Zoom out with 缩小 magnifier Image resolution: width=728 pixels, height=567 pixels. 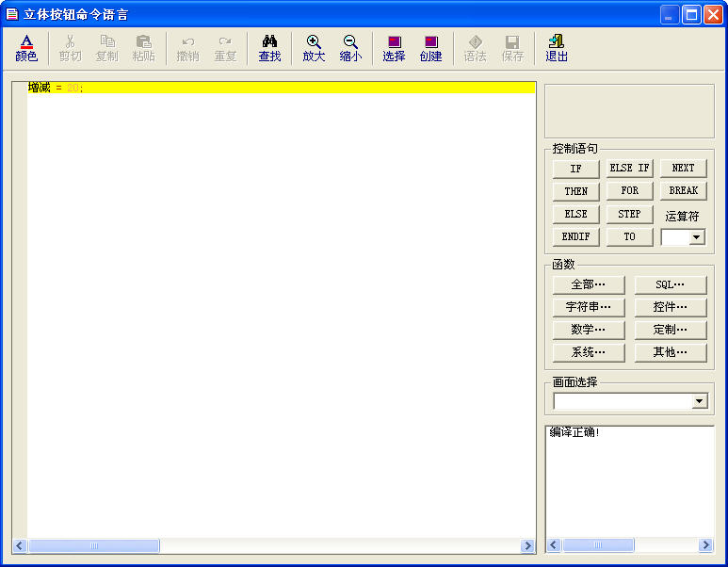coord(350,48)
